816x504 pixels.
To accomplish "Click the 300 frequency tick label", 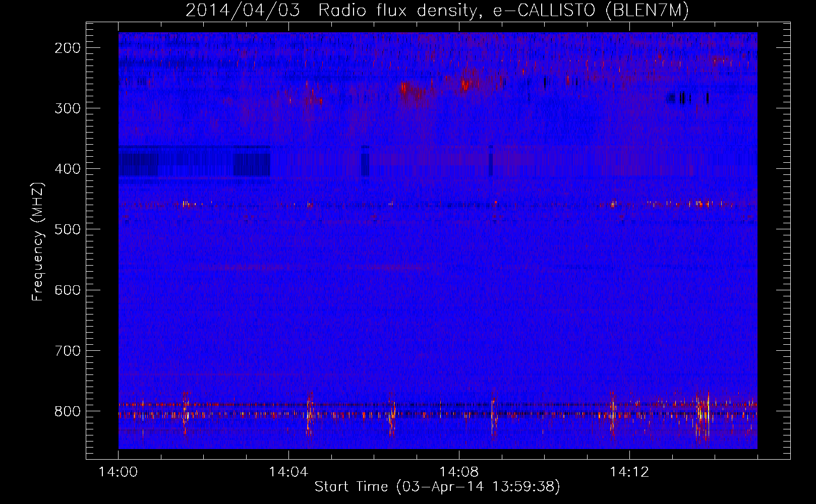I will click(x=68, y=109).
